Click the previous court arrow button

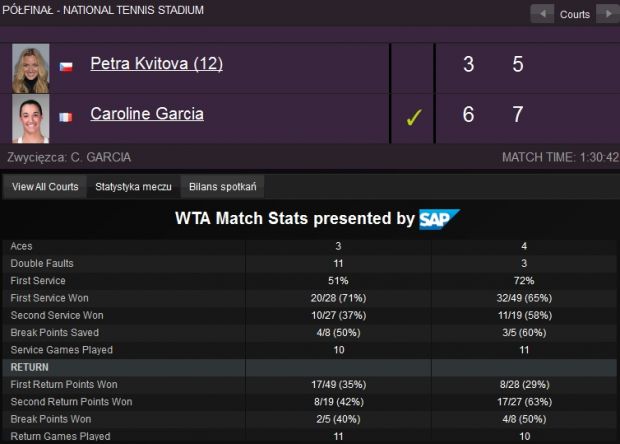542,14
